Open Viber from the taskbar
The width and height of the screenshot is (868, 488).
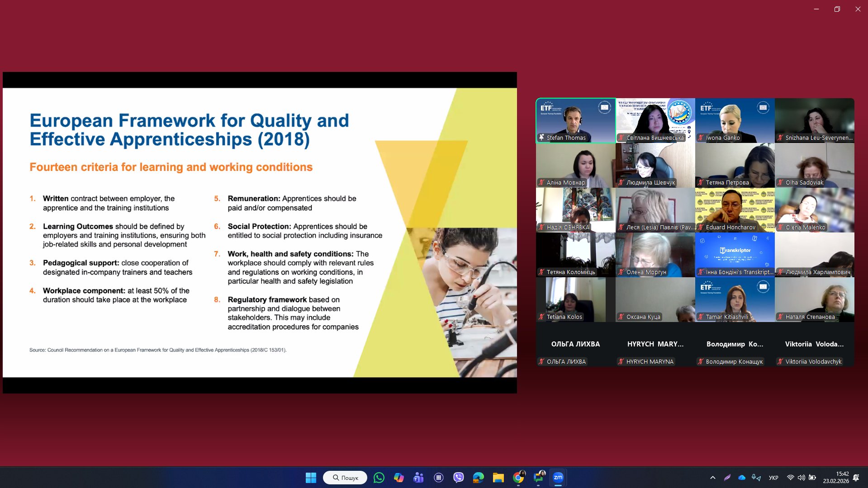pos(458,478)
